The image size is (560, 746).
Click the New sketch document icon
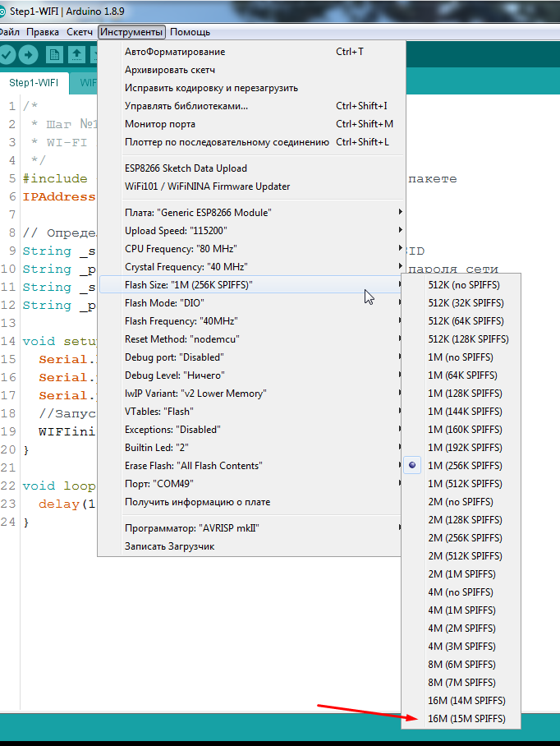click(54, 55)
